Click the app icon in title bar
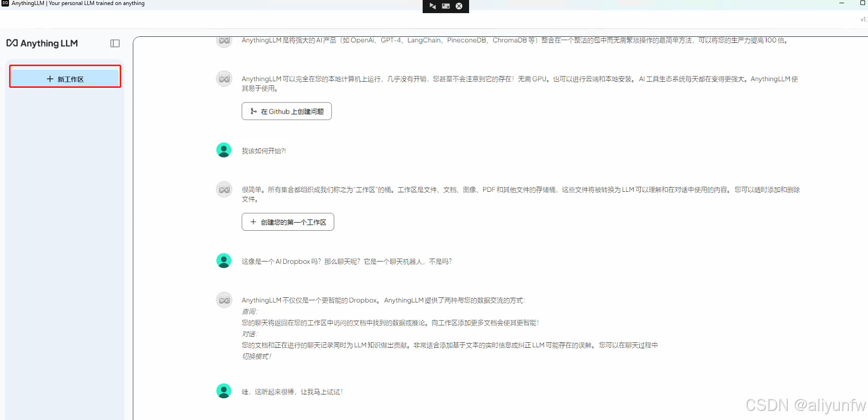Screen dimensions: 868x420 (x=5, y=3)
